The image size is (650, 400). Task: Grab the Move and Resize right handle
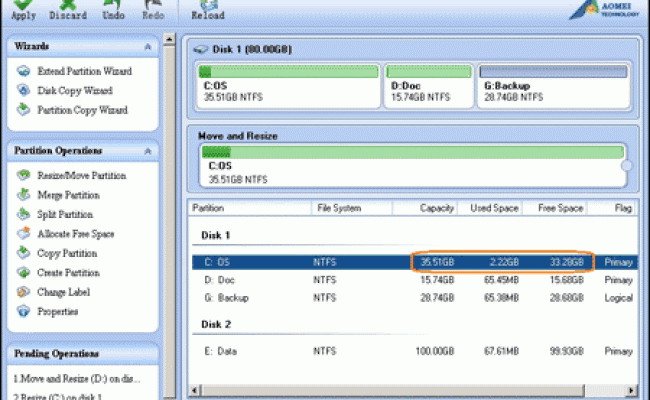point(626,165)
